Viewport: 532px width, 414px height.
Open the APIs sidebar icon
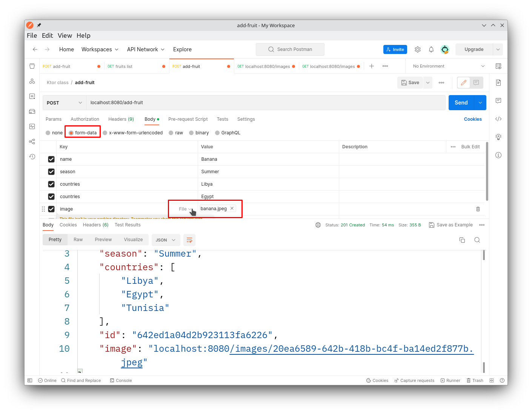[32, 81]
